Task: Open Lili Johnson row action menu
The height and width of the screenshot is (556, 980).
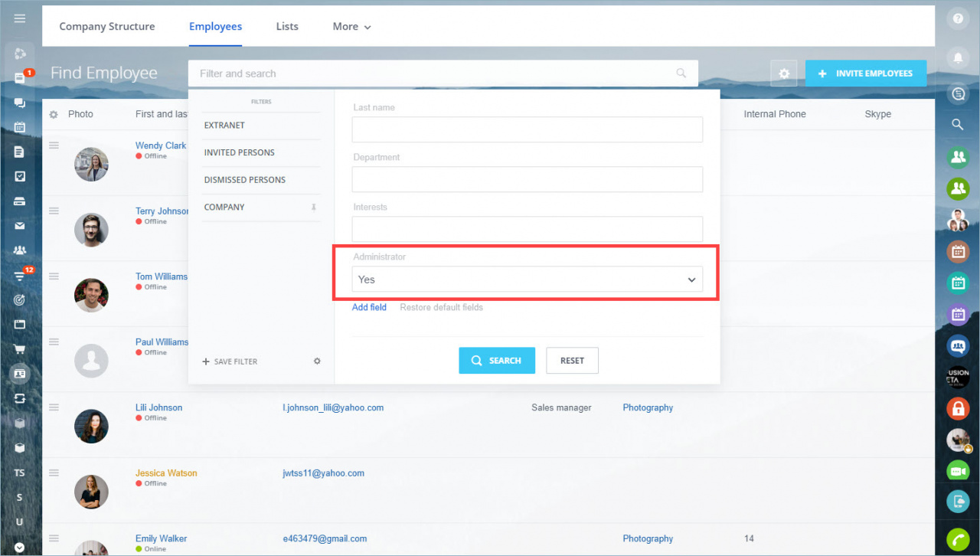Action: (x=54, y=407)
